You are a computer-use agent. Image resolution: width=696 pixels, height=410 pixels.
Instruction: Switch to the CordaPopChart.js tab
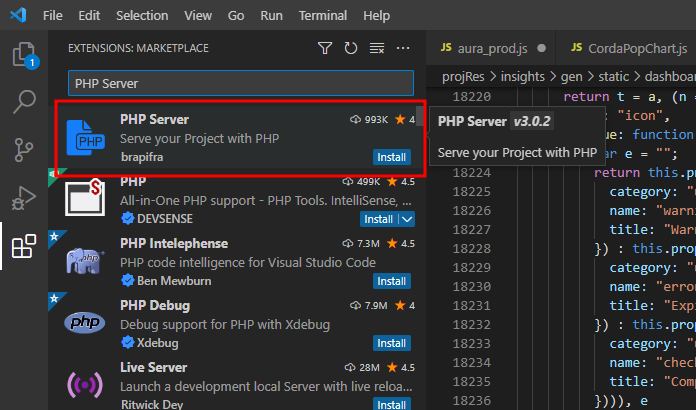pyautogui.click(x=626, y=48)
